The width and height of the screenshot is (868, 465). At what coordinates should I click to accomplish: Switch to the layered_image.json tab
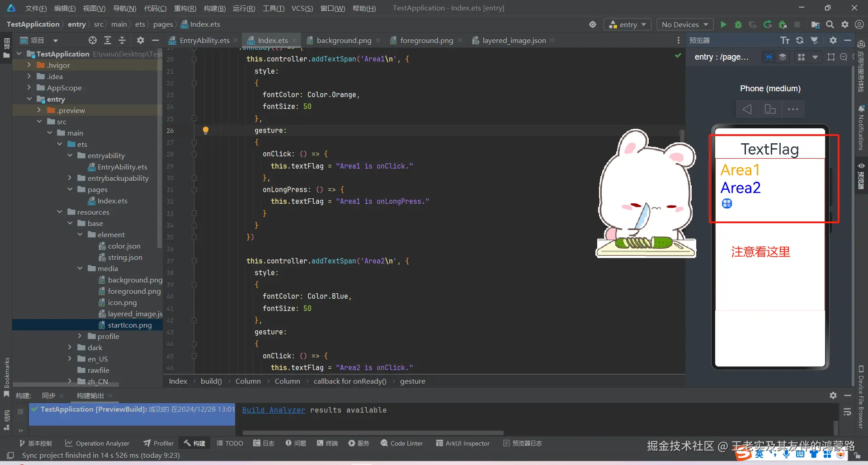[x=514, y=40]
